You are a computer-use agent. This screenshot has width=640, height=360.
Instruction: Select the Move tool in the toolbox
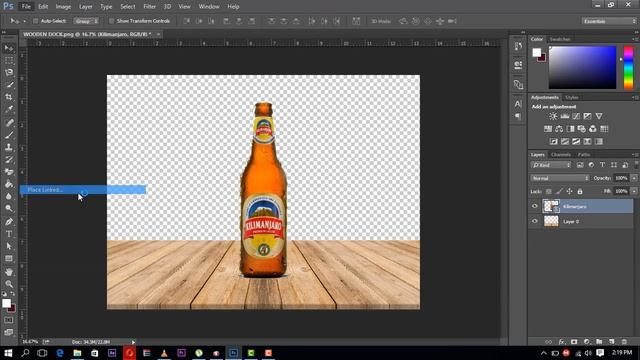[x=9, y=48]
